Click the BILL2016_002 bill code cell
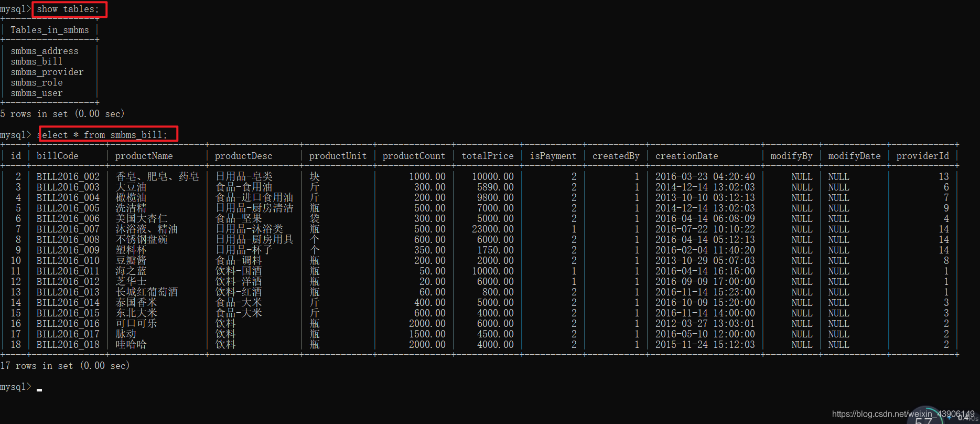Screen dimensions: 980x424 click(68, 177)
